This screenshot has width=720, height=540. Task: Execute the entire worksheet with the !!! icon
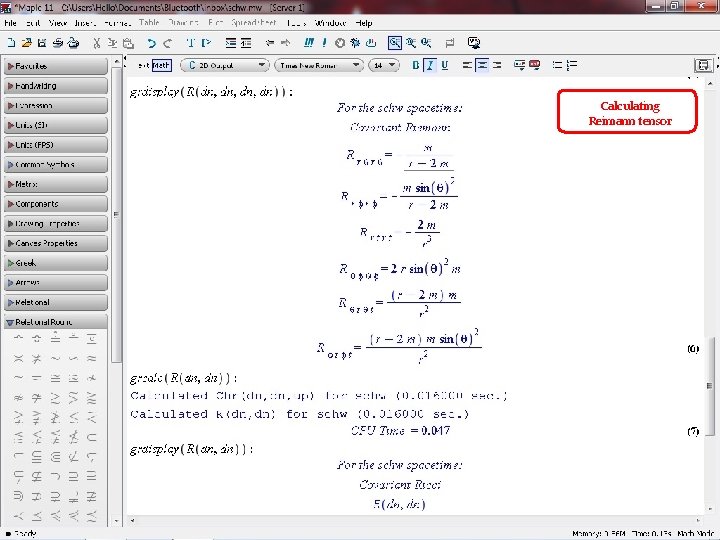(x=309, y=43)
